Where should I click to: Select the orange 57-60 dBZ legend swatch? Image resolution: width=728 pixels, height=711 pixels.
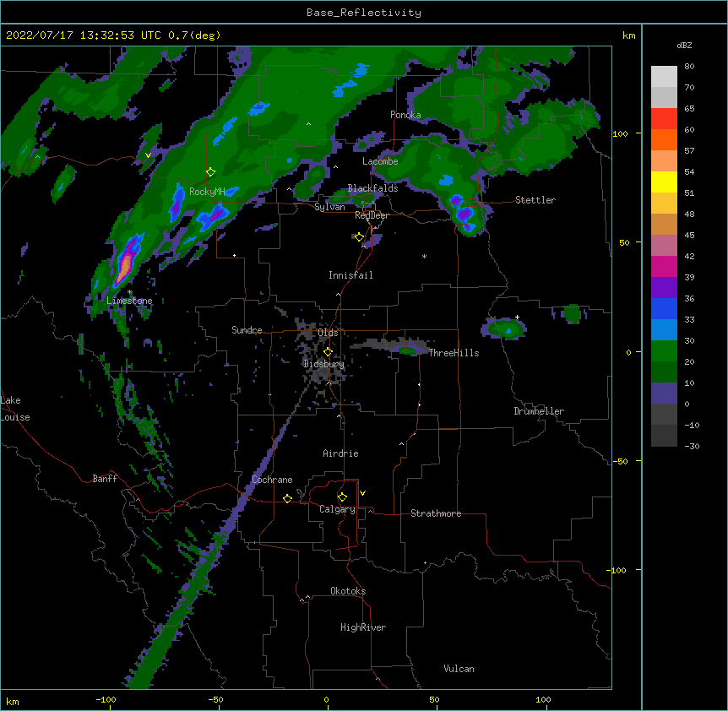pos(664,139)
